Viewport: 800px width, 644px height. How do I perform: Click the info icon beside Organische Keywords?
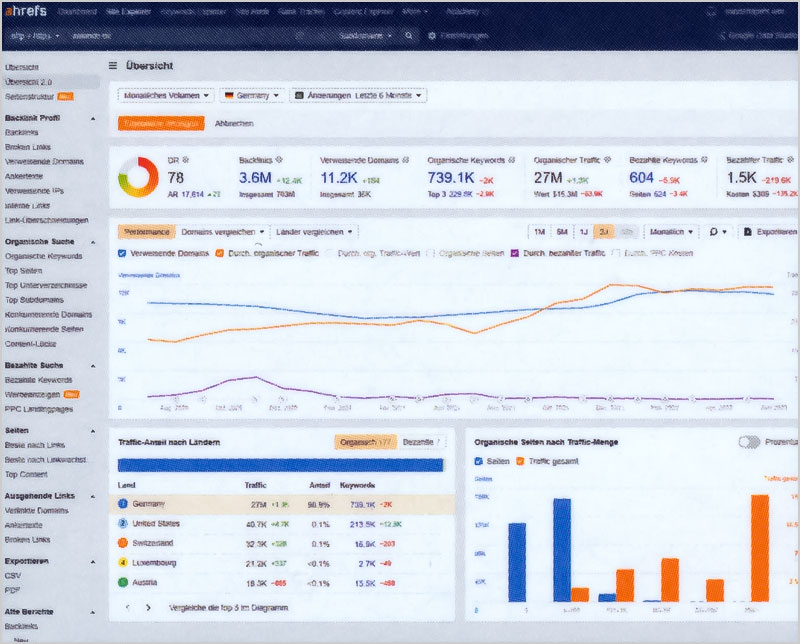(x=512, y=160)
